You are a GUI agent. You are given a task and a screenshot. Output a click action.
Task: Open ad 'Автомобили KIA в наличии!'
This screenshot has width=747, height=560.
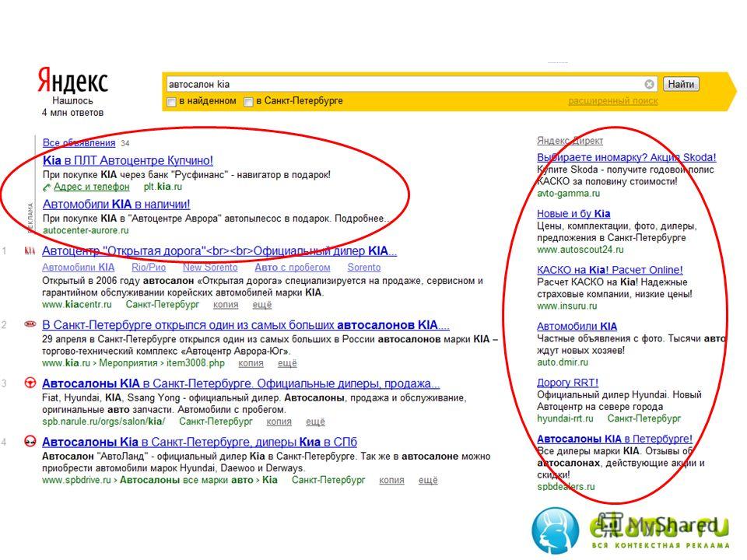[116, 205]
